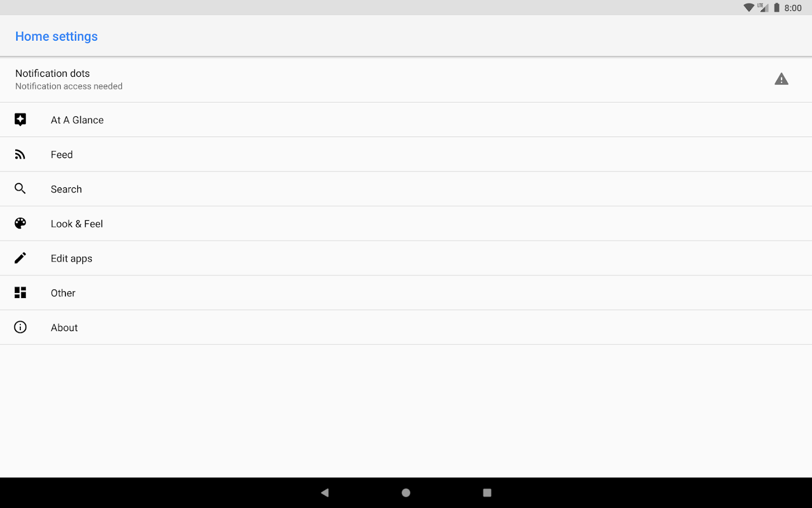Click the About info icon
This screenshot has height=508, width=812.
20,327
